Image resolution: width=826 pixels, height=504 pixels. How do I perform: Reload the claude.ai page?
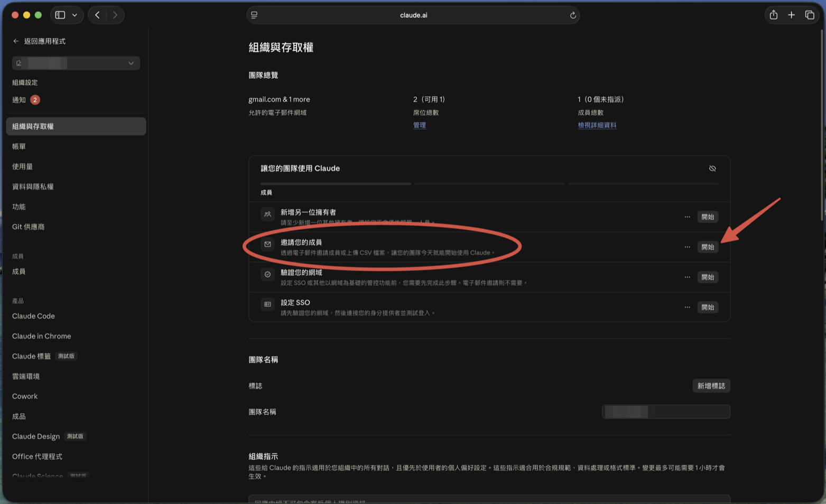coord(573,15)
